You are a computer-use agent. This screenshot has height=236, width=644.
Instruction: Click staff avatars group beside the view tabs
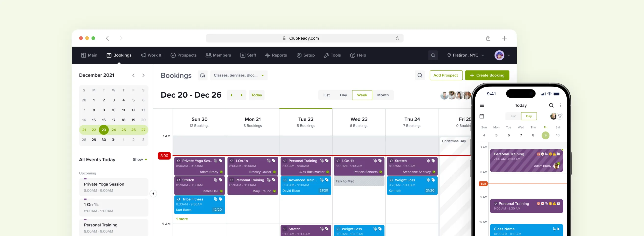tap(456, 95)
